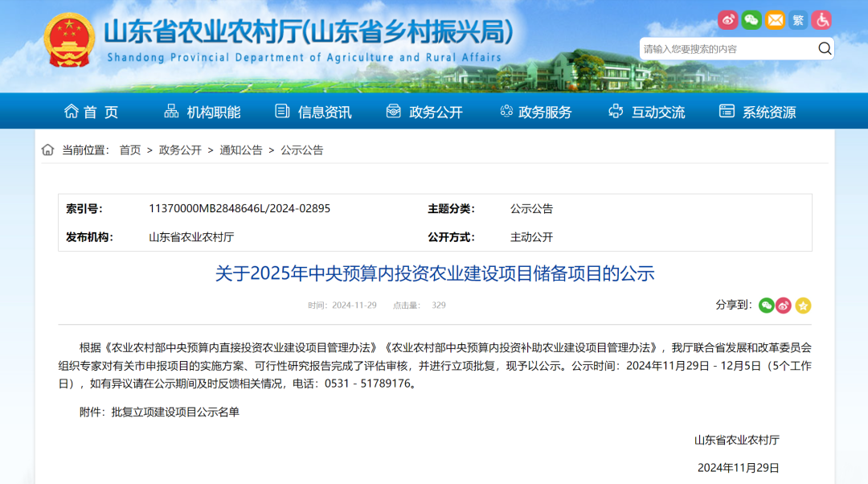Open the 系统资源 navigation item
Viewport: 868px width, 484px height.
(758, 112)
